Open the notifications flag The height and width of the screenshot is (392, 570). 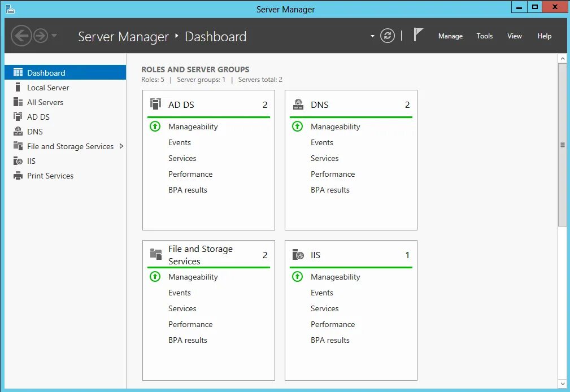click(417, 36)
